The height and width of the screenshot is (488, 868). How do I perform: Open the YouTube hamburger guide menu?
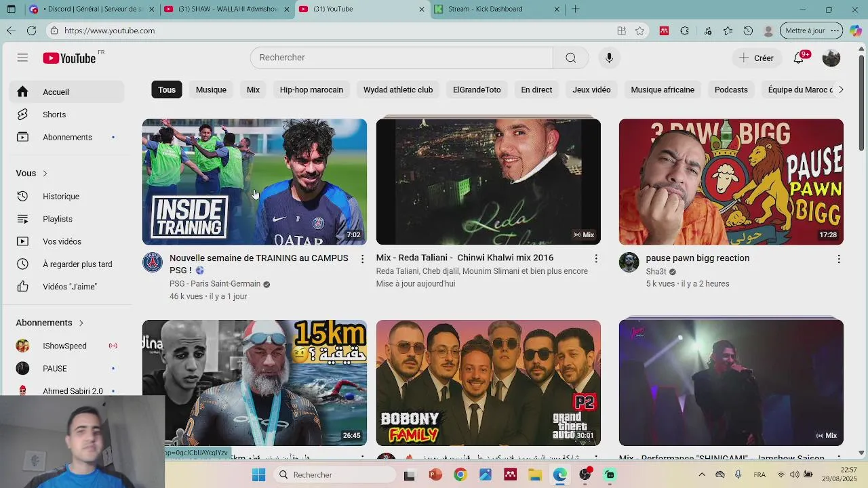pos(22,58)
